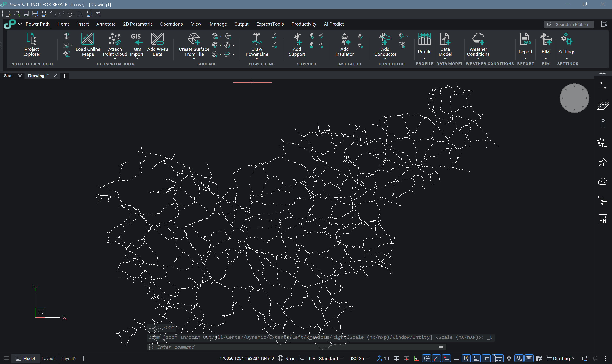Image resolution: width=612 pixels, height=364 pixels.
Task: Click the Load Online Maps tool
Action: 88,45
